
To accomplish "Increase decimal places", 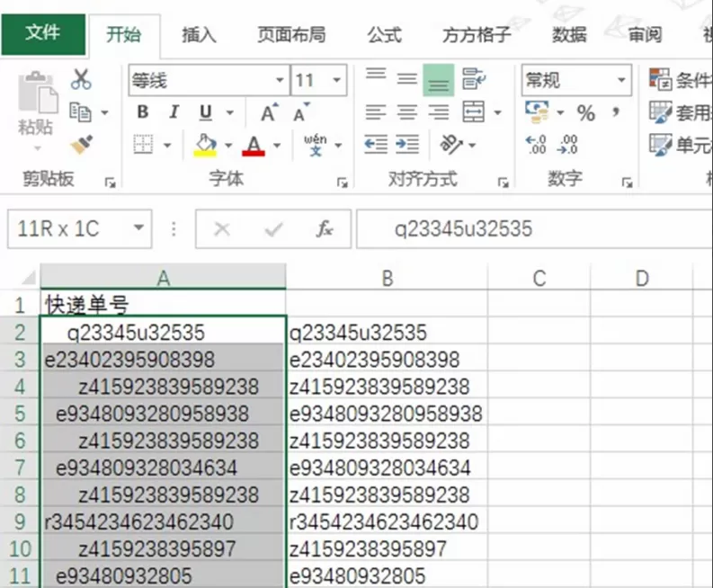I will pos(536,145).
